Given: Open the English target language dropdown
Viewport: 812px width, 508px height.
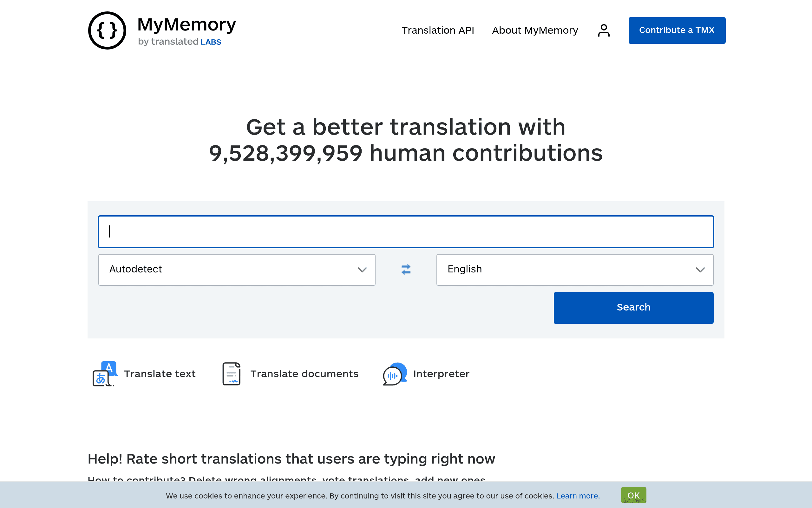Looking at the screenshot, I should click(575, 270).
